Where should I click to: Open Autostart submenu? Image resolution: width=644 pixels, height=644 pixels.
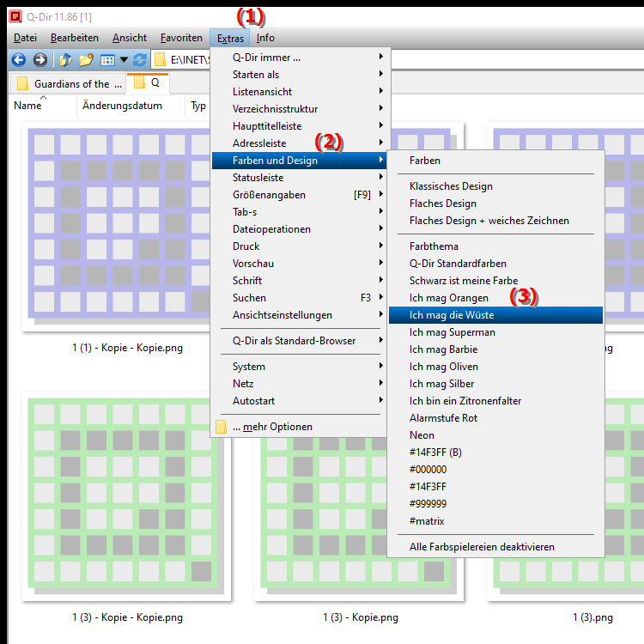tap(299, 401)
